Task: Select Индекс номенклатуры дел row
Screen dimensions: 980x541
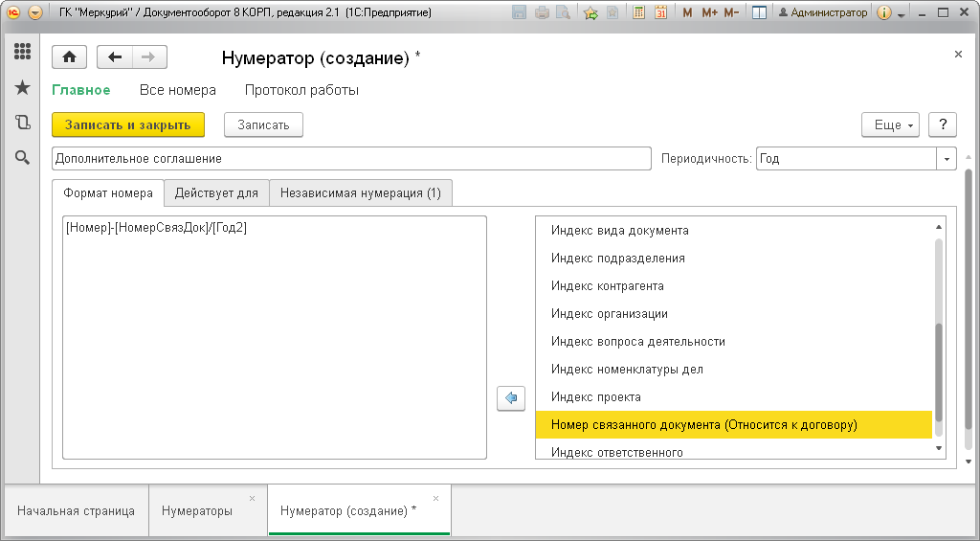Action: [734, 369]
